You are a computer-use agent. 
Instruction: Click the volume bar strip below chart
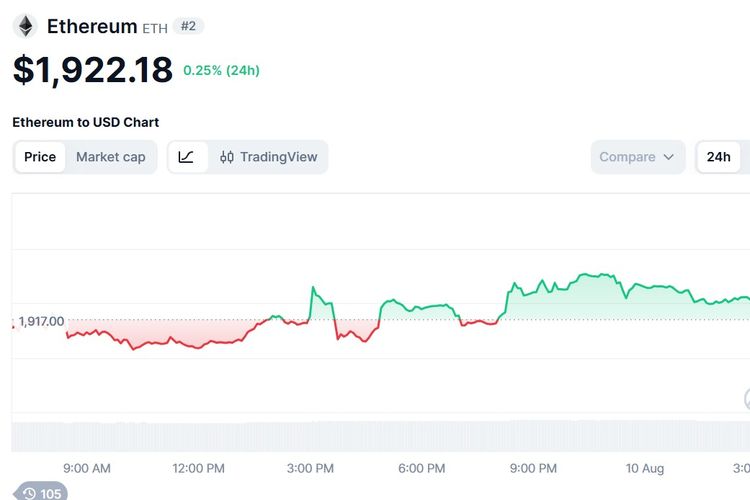[x=381, y=436]
